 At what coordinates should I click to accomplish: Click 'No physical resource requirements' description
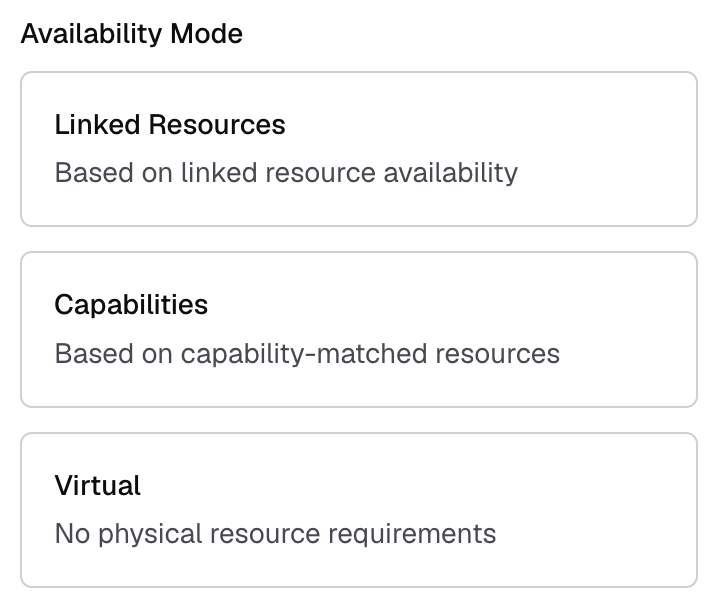point(275,533)
